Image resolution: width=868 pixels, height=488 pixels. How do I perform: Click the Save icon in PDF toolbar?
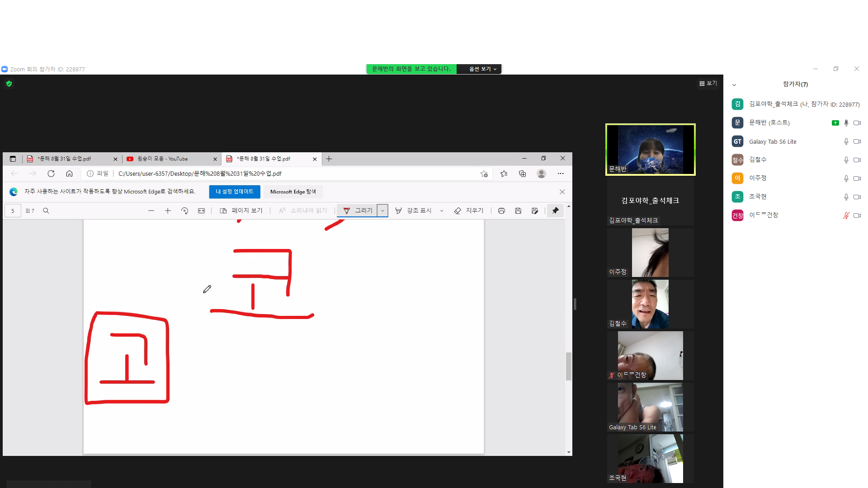518,211
